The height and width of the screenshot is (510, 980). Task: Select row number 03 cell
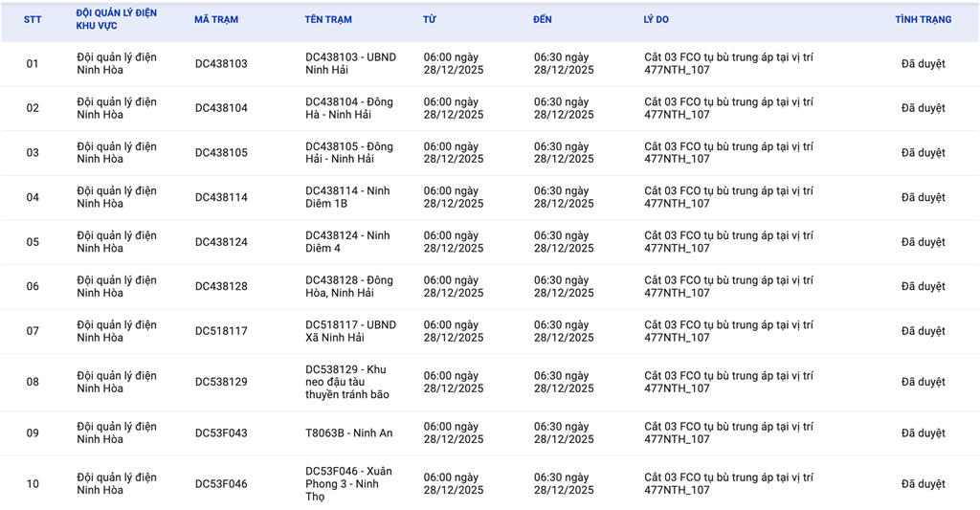(33, 153)
